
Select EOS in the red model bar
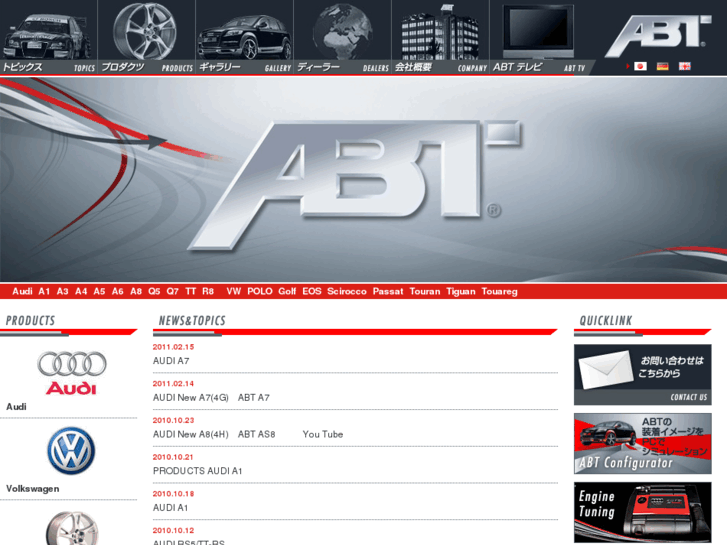(x=312, y=291)
